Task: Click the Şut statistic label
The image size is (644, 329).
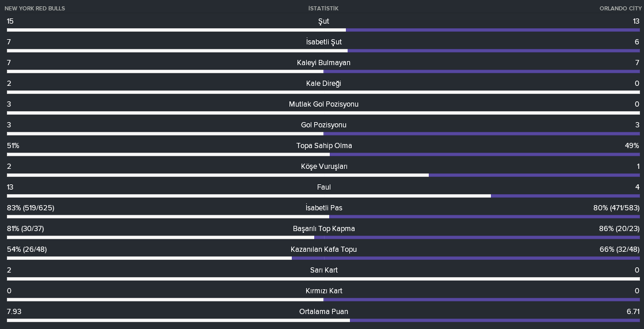Action: [323, 21]
